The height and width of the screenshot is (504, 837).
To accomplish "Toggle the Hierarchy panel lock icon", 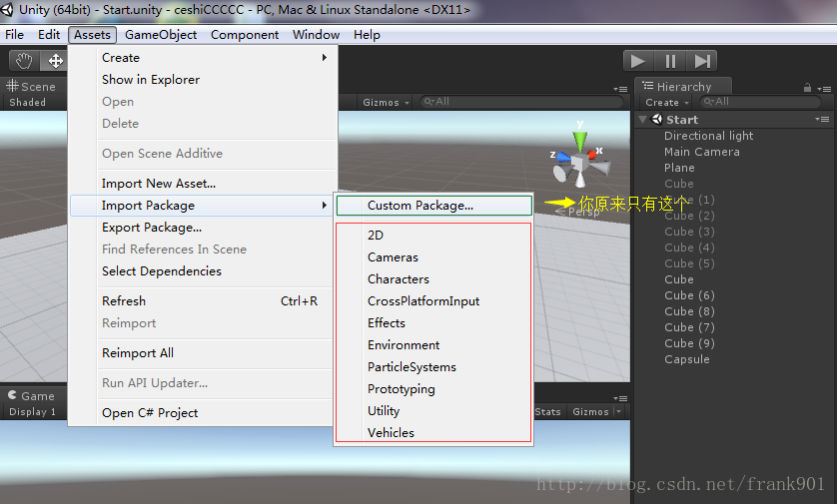I will pyautogui.click(x=807, y=88).
